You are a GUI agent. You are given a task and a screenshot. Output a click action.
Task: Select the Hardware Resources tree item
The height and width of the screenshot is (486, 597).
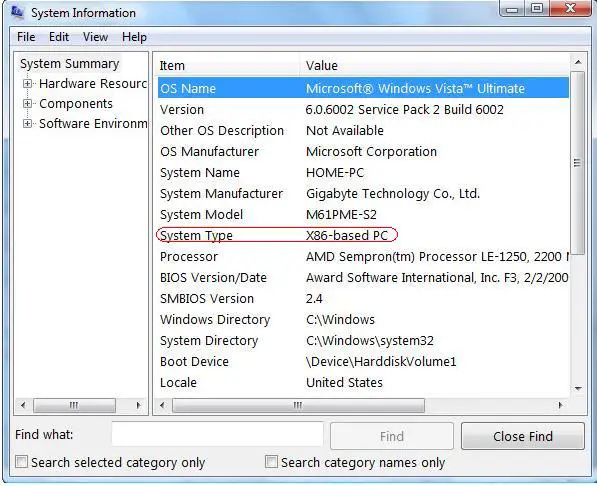[x=93, y=83]
